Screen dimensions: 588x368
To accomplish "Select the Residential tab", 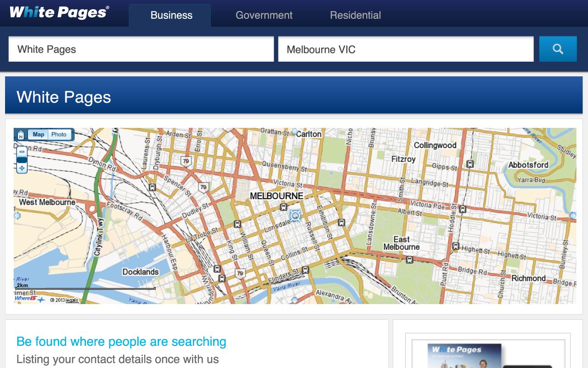I will [356, 15].
